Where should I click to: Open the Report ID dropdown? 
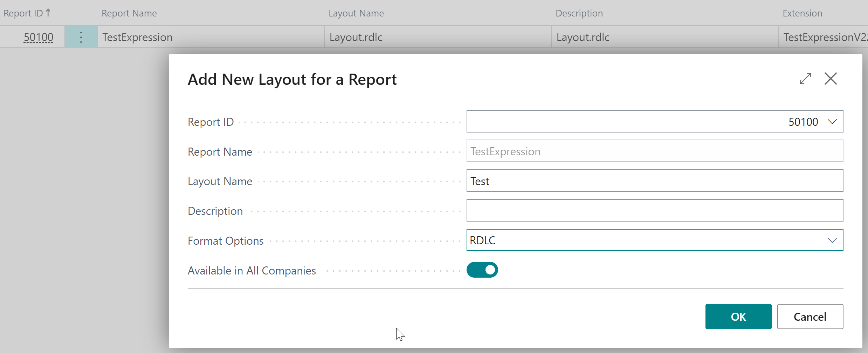832,121
